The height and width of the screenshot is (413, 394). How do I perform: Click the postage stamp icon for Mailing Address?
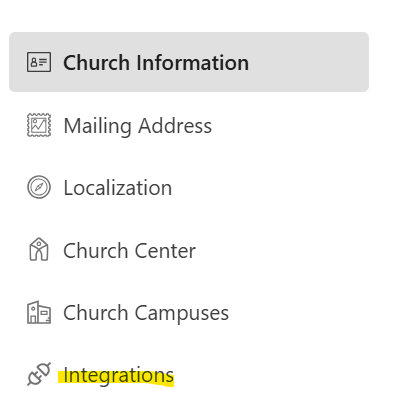[x=39, y=125]
